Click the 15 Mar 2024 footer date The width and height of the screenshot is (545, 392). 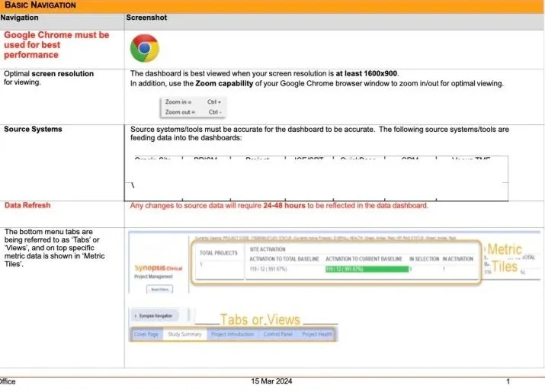271,381
